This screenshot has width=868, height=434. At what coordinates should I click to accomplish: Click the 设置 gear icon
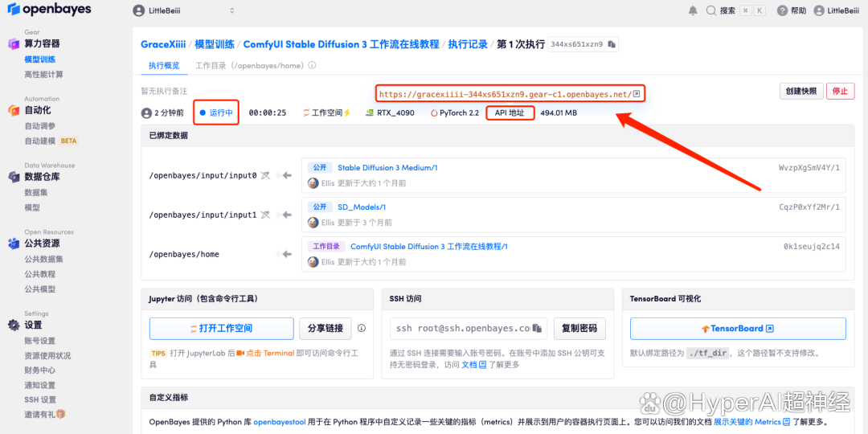pyautogui.click(x=14, y=325)
